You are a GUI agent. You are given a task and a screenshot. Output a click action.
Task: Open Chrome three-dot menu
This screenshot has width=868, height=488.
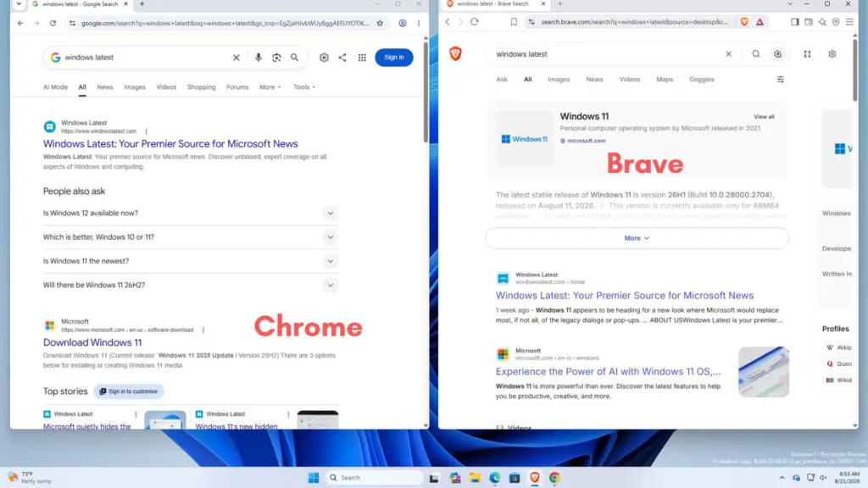pos(419,23)
